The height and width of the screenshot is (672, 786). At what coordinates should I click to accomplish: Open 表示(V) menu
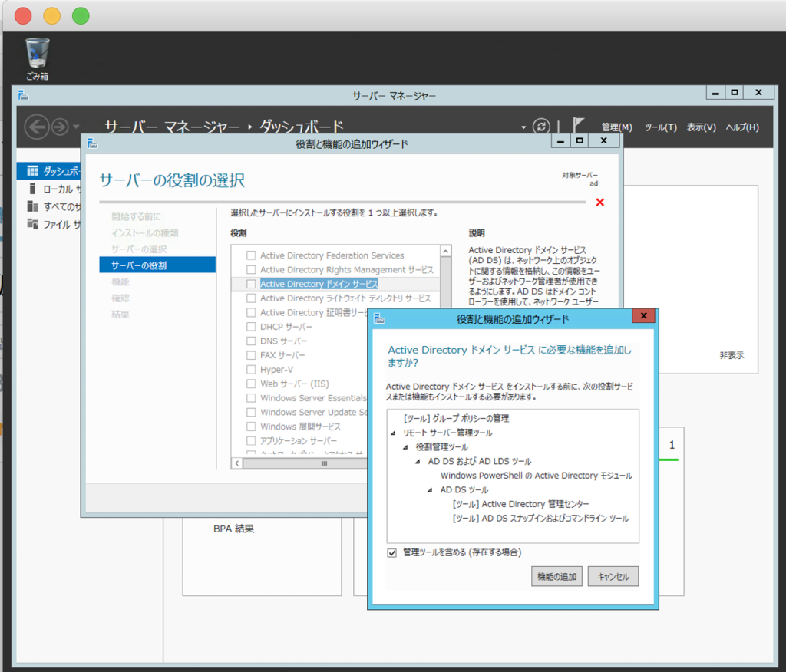point(701,127)
